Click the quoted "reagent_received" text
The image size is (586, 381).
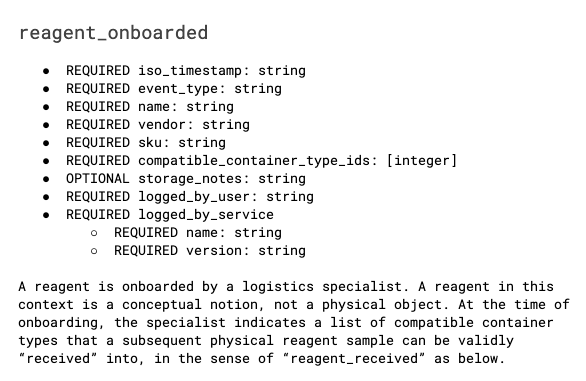click(x=354, y=359)
